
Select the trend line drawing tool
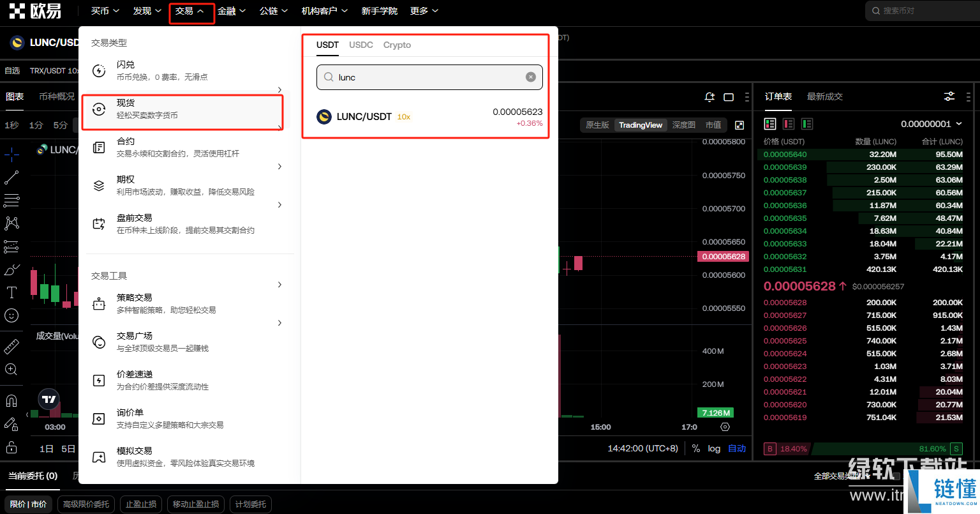point(11,177)
